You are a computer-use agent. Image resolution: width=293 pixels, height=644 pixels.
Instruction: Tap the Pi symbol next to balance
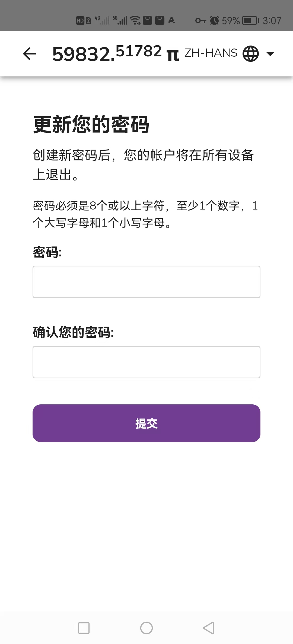point(173,56)
